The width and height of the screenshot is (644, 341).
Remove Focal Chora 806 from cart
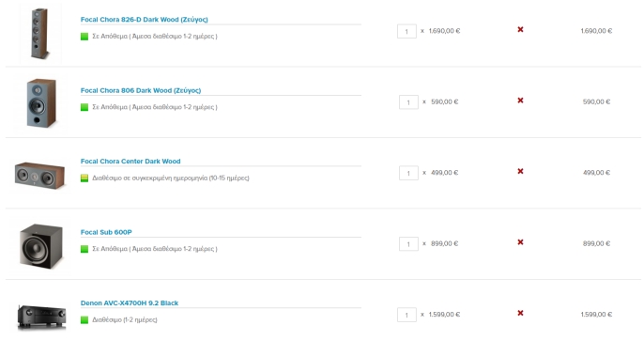(x=520, y=101)
